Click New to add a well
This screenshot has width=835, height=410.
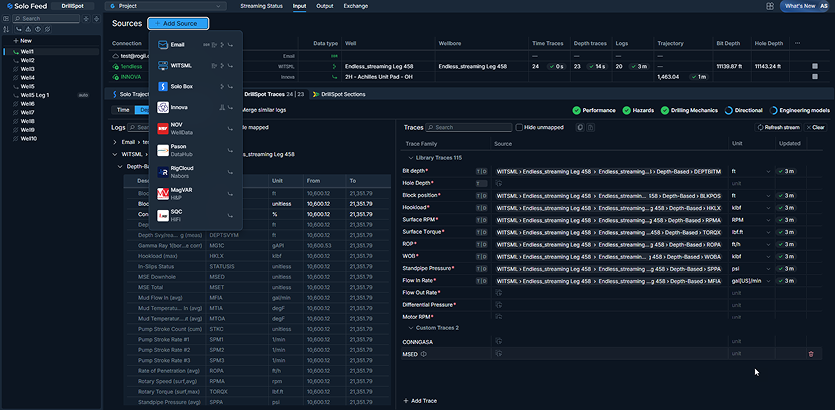[x=22, y=40]
